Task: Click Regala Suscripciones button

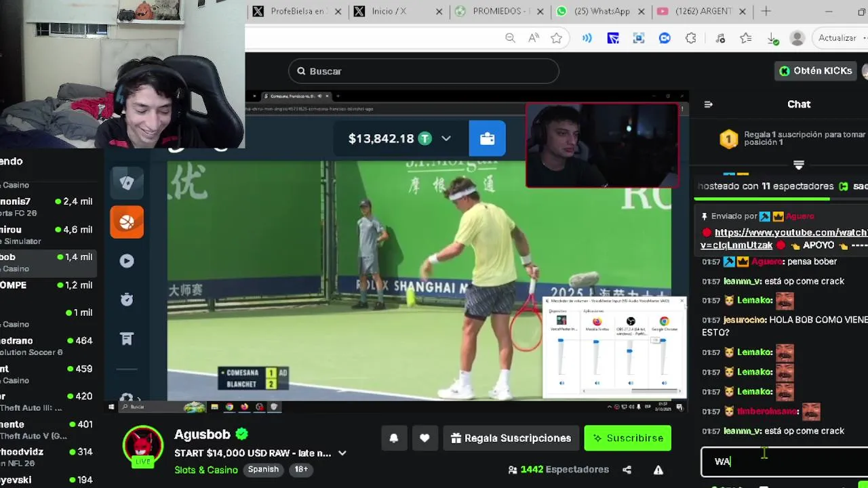Action: (x=511, y=439)
